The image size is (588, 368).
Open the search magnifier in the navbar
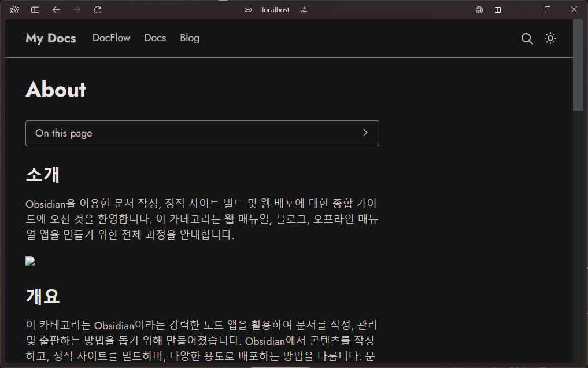(x=527, y=39)
